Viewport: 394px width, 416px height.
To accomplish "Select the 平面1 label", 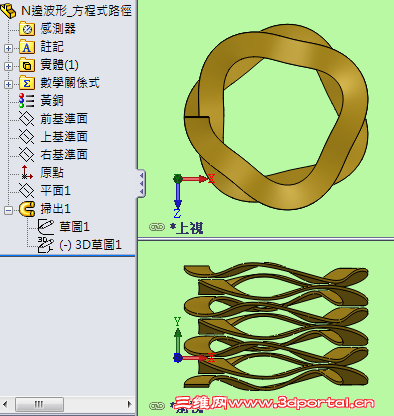I will click(55, 190).
